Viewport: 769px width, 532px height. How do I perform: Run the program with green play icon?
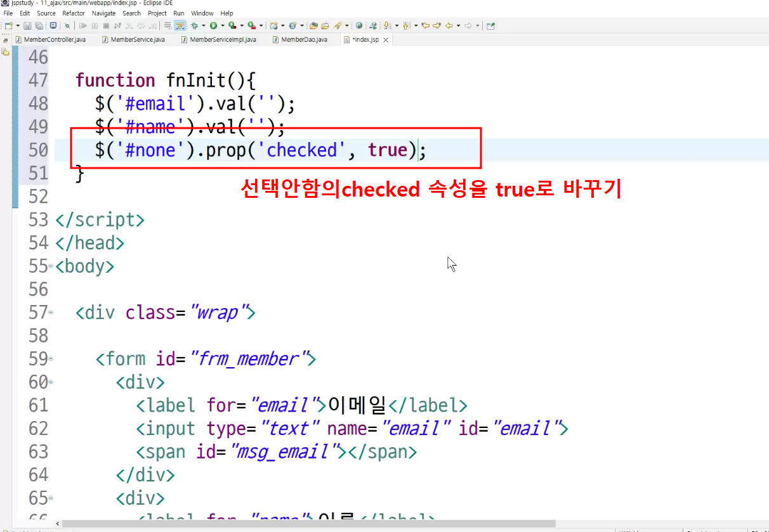[213, 25]
